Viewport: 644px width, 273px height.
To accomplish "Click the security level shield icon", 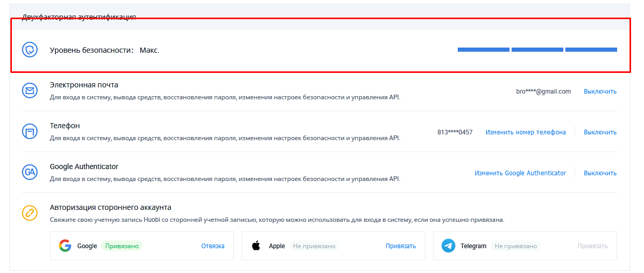I will 30,50.
